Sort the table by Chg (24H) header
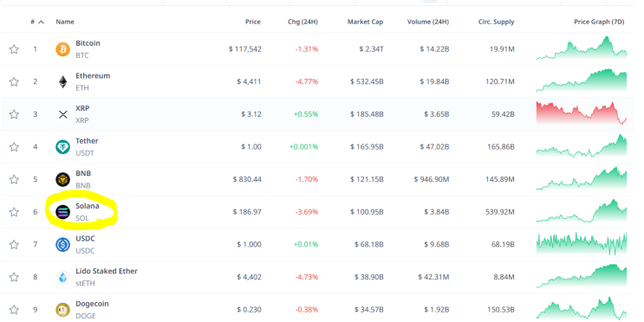Screen dimensions: 644x322 pyautogui.click(x=302, y=22)
